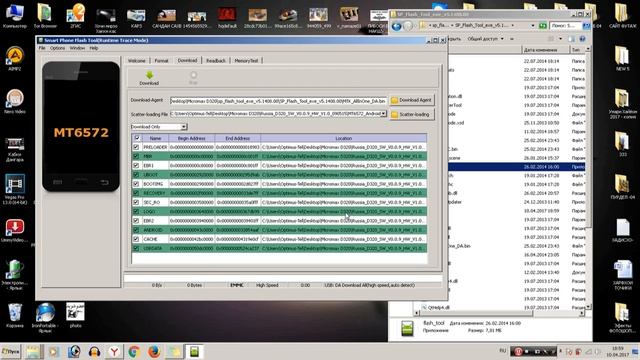This screenshot has height=360, width=640.
Task: Click the Location column header
Action: [344, 138]
